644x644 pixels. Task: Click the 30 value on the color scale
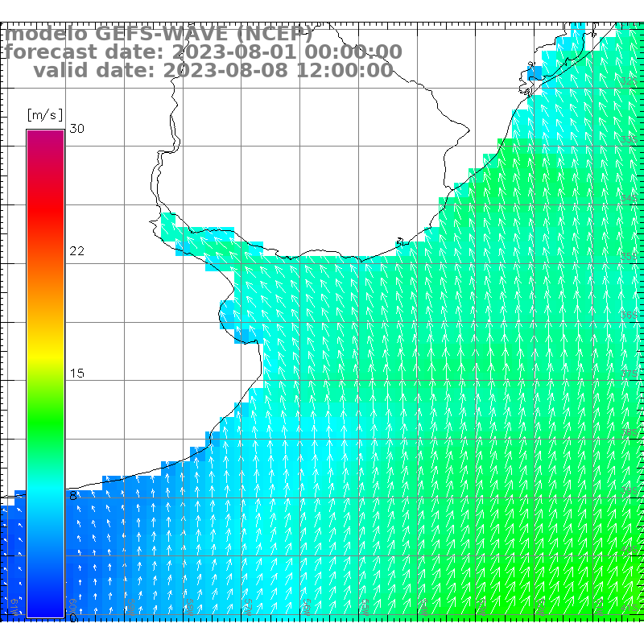(77, 129)
